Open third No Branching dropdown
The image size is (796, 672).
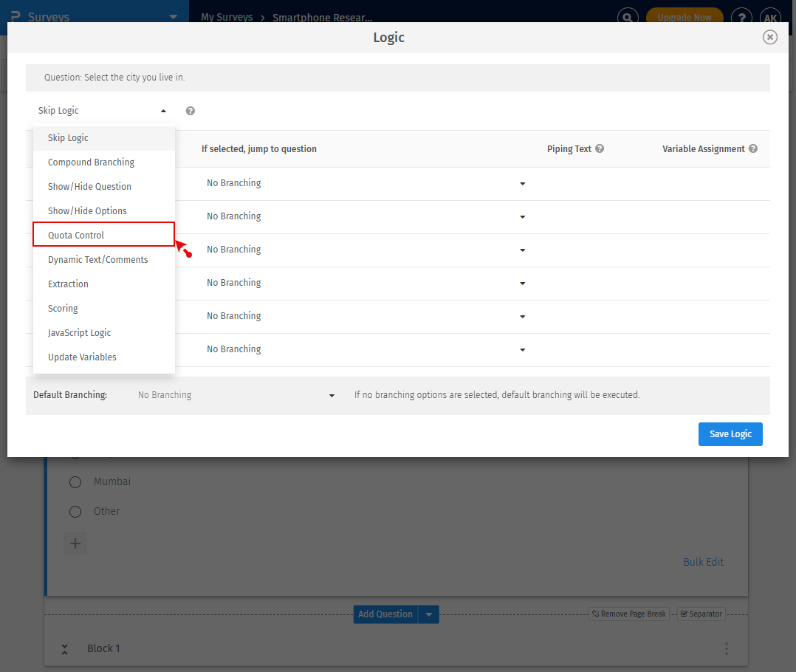click(x=366, y=250)
